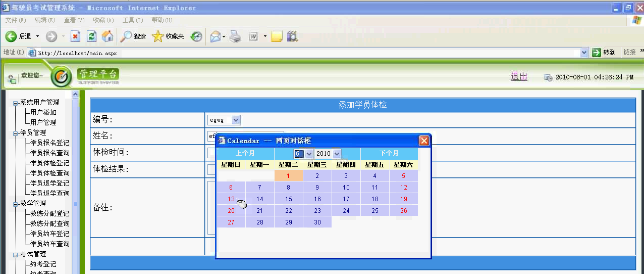Open the Back button history dropdown arrow
Screen dimensions: 644x274
pos(37,36)
